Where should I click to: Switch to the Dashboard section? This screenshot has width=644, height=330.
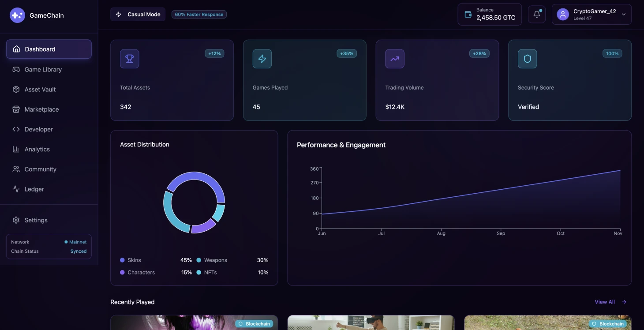40,49
